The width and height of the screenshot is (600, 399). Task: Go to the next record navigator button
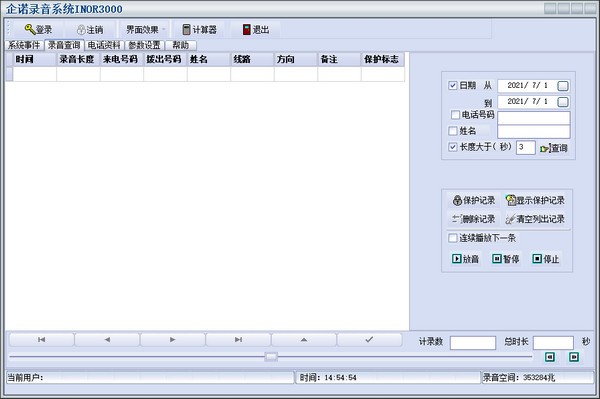[x=173, y=340]
